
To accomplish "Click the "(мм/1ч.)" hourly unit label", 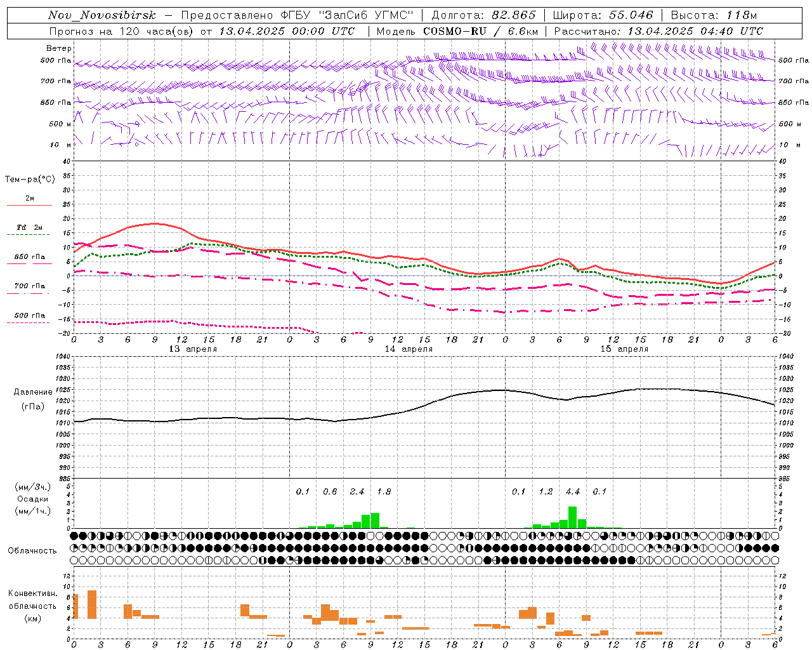I will 33,511.
